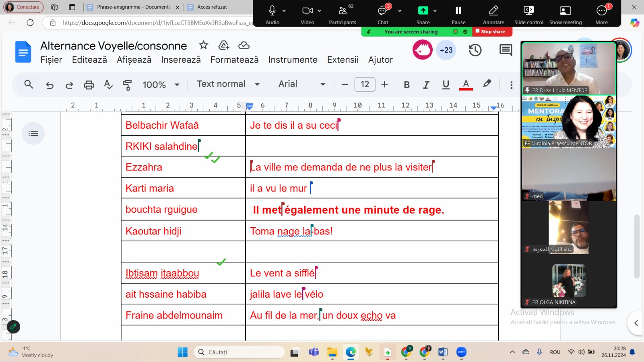Open the text color picker
The height and width of the screenshot is (362, 644).
(466, 84)
